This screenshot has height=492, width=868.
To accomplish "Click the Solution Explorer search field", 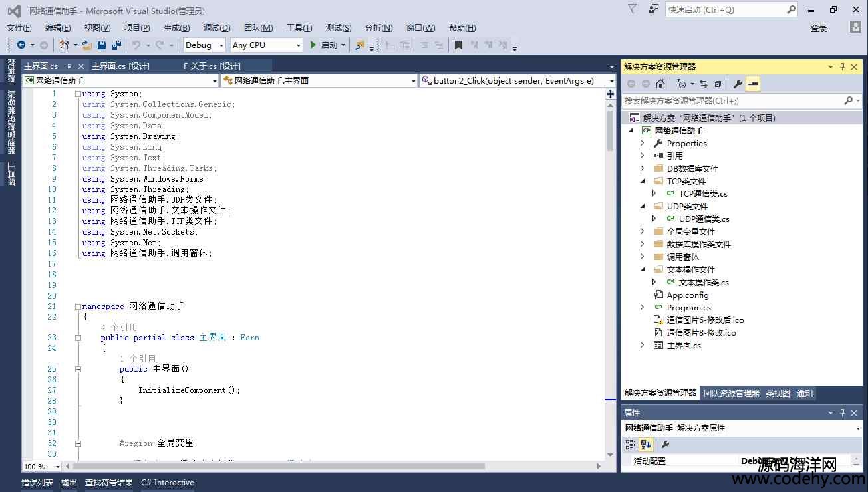I will click(742, 100).
